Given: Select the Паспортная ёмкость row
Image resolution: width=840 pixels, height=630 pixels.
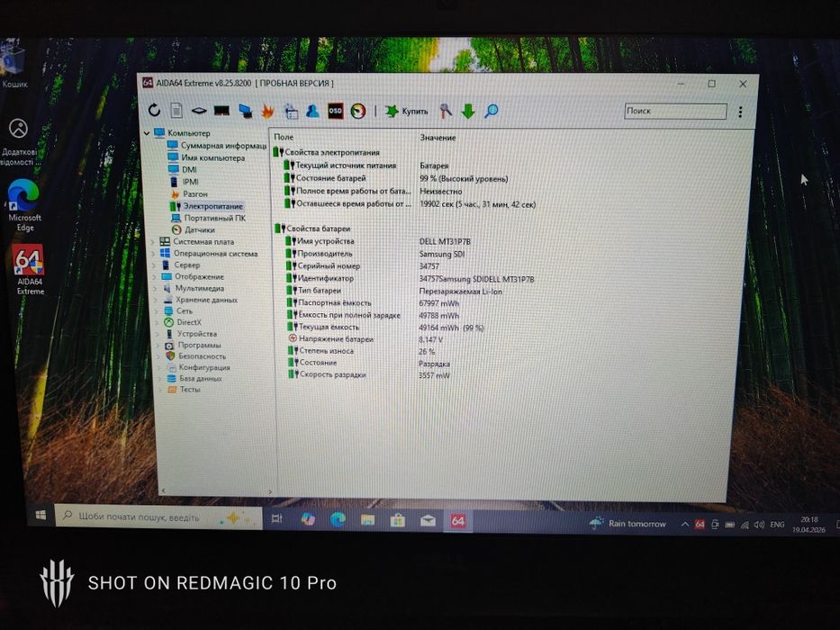Looking at the screenshot, I should pyautogui.click(x=410, y=302).
